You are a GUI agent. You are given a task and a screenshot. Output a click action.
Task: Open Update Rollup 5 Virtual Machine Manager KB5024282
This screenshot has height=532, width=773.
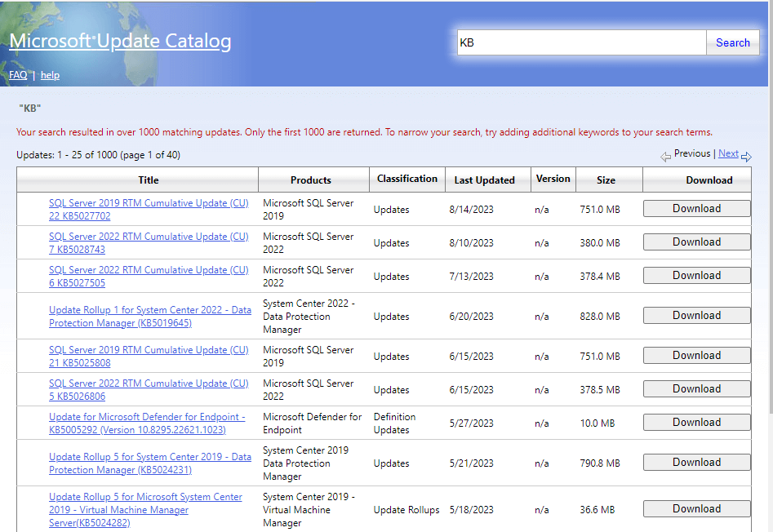click(145, 510)
